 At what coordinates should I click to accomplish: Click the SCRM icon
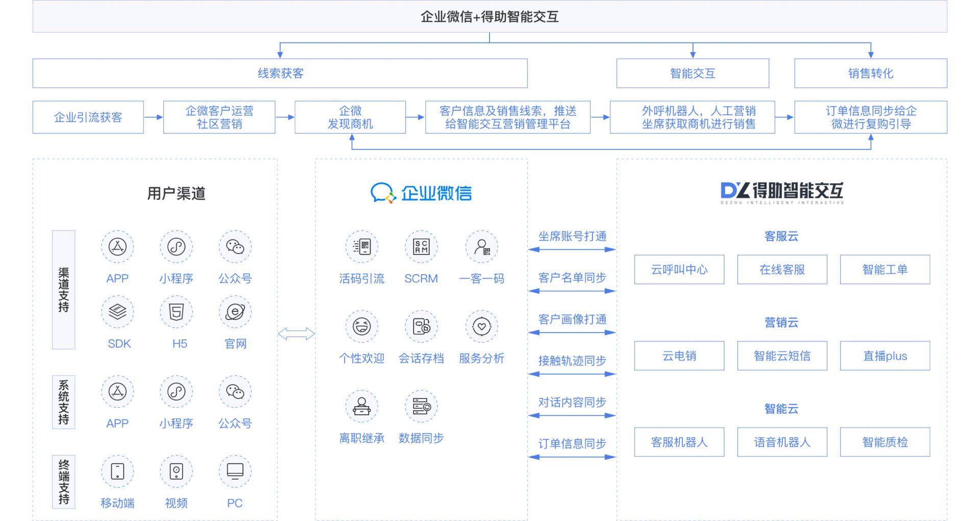[421, 247]
